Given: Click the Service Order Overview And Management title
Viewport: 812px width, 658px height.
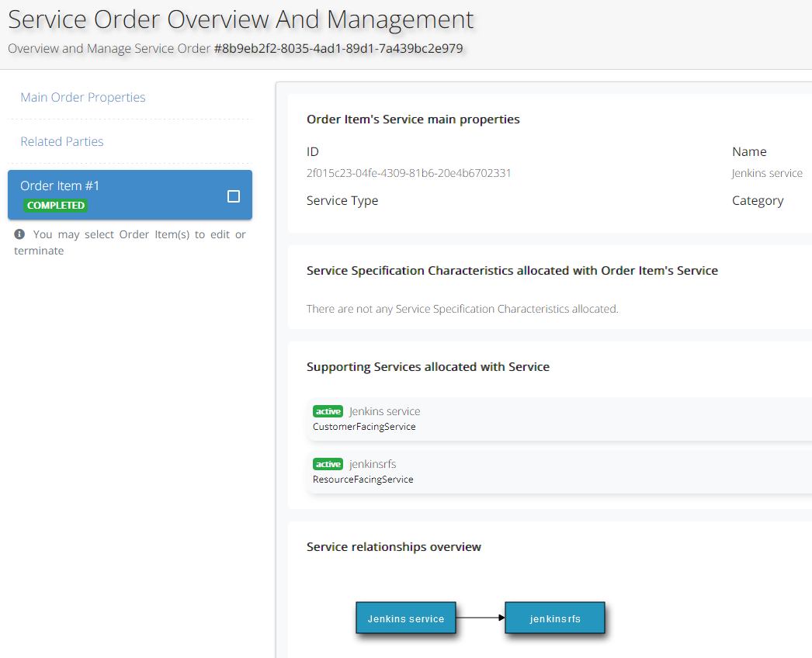Looking at the screenshot, I should click(241, 19).
